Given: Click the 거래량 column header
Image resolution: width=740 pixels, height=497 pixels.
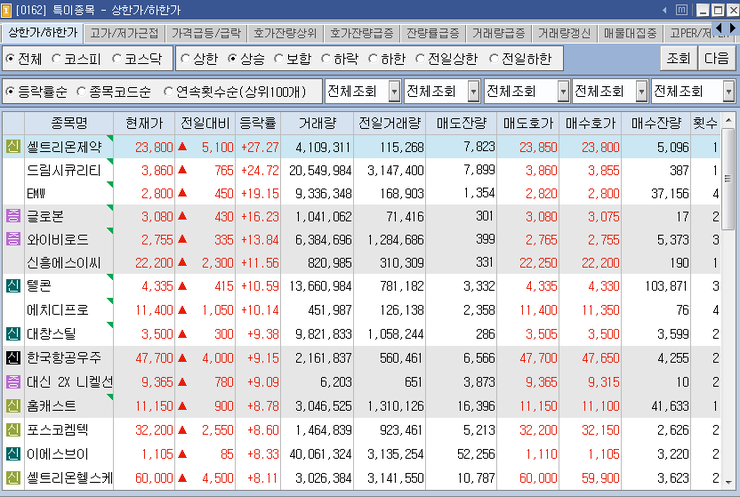Looking at the screenshot, I should click(x=317, y=123).
